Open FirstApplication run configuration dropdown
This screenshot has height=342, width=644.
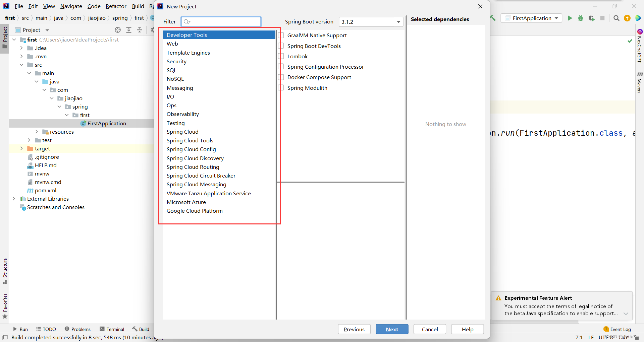tap(532, 18)
